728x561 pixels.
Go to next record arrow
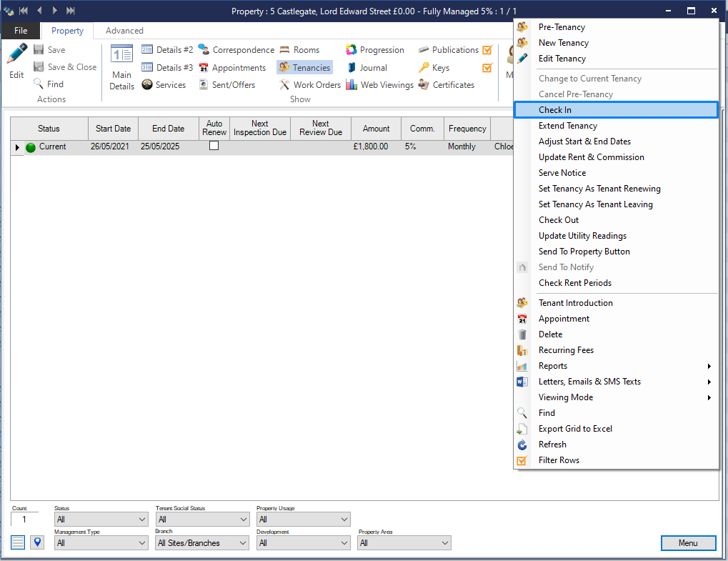point(55,11)
